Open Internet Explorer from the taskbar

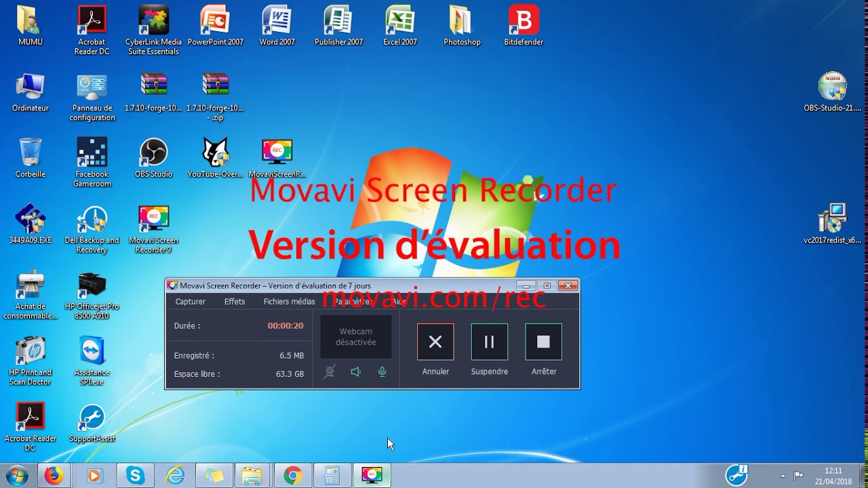(x=175, y=476)
